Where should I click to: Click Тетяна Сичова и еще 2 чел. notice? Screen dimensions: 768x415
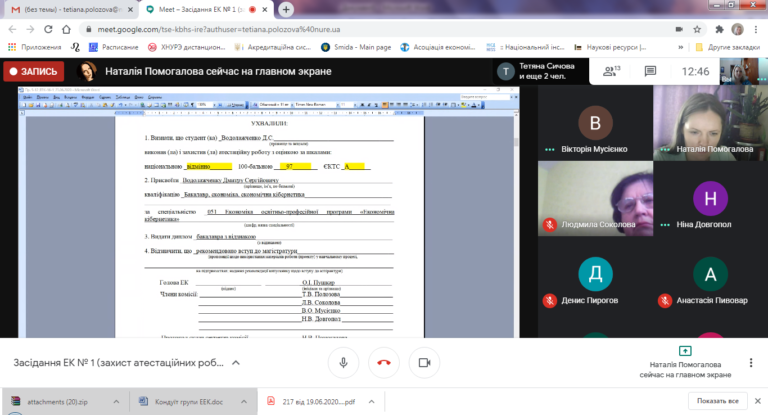click(539, 72)
